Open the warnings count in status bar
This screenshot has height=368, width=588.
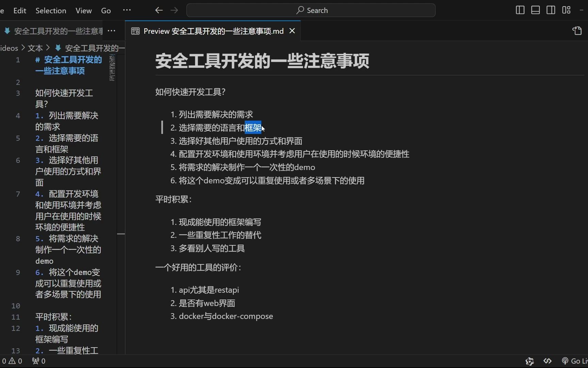16,361
